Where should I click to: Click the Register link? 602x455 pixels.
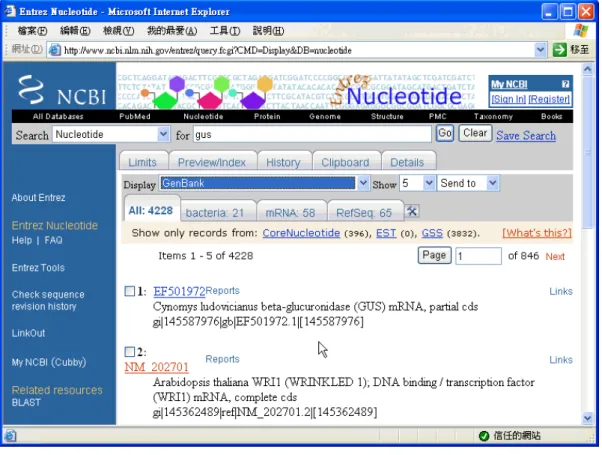pyautogui.click(x=549, y=99)
